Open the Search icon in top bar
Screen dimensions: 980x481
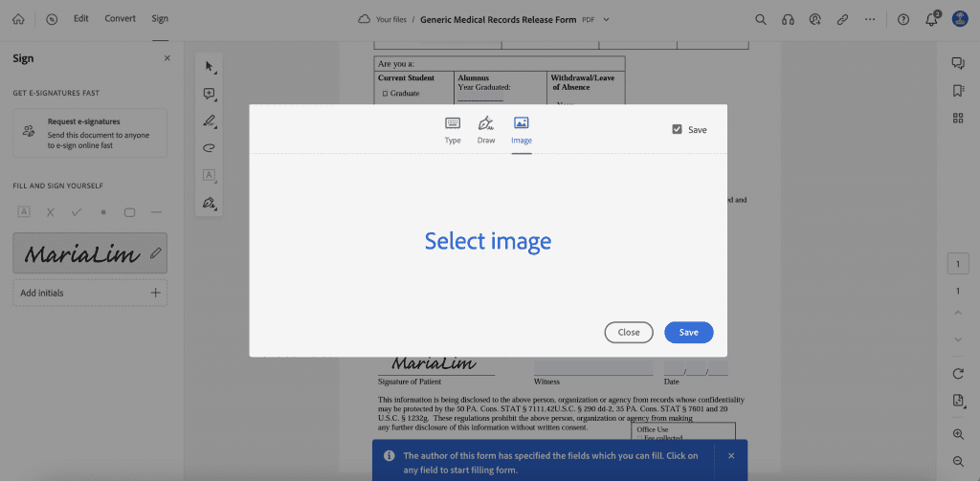pyautogui.click(x=761, y=19)
